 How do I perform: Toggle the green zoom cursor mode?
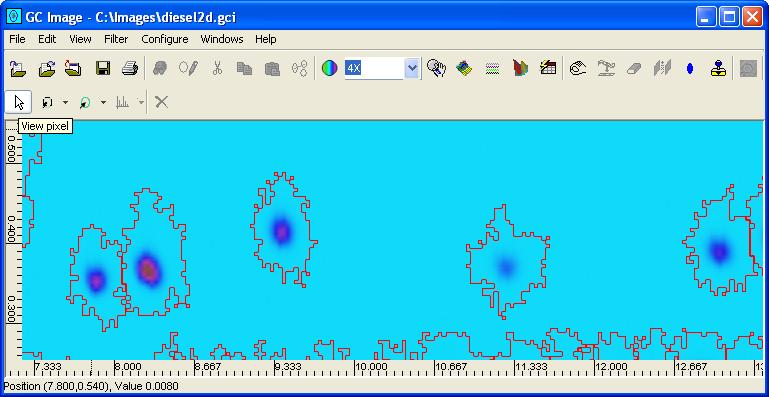(85, 103)
